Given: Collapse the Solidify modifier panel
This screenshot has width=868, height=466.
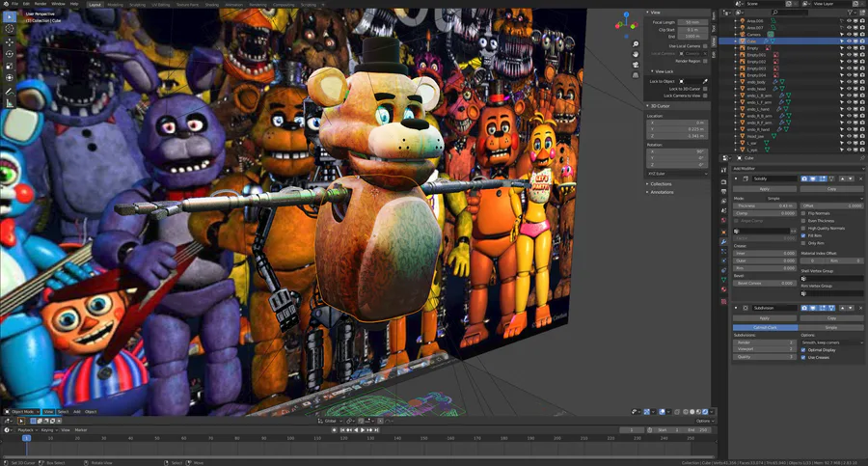Looking at the screenshot, I should 736,178.
